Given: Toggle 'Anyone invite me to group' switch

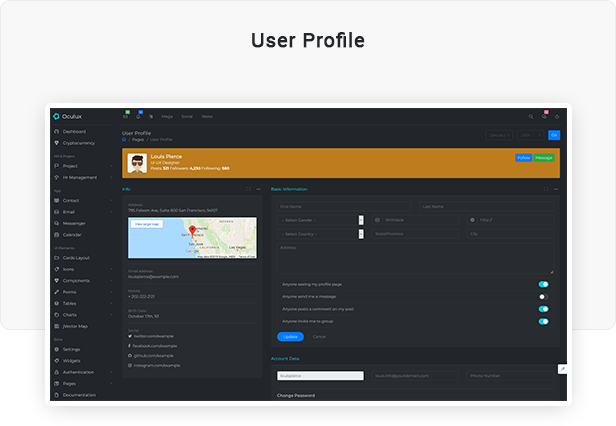Looking at the screenshot, I should (x=543, y=321).
